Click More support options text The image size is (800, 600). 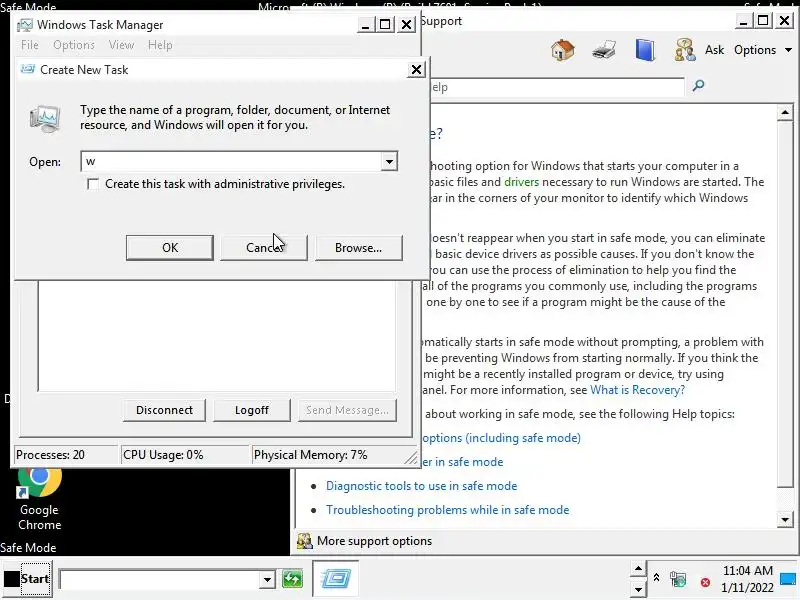[x=374, y=541]
